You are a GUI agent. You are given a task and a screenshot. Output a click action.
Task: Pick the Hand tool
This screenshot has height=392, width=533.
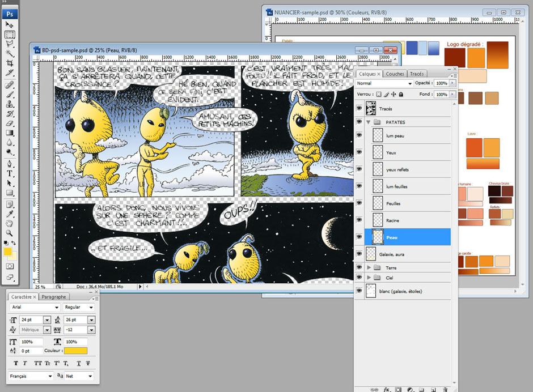[10, 223]
